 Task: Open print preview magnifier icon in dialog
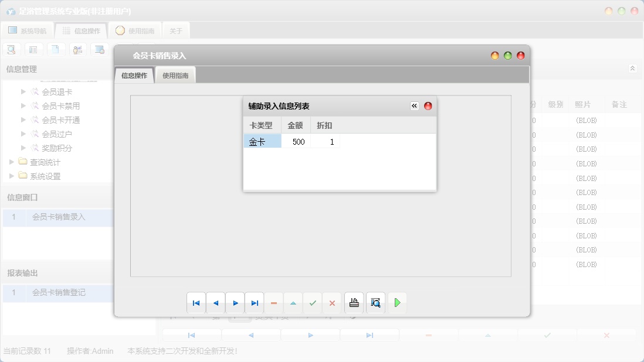(375, 303)
